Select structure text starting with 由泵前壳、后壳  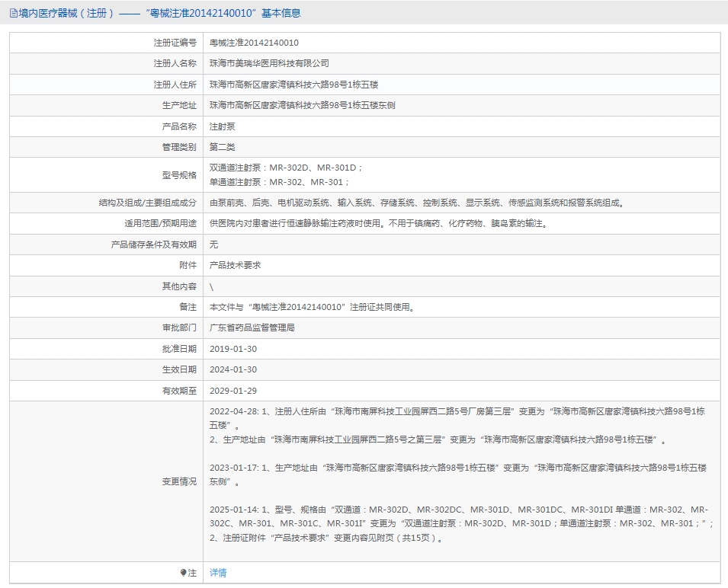coord(418,203)
